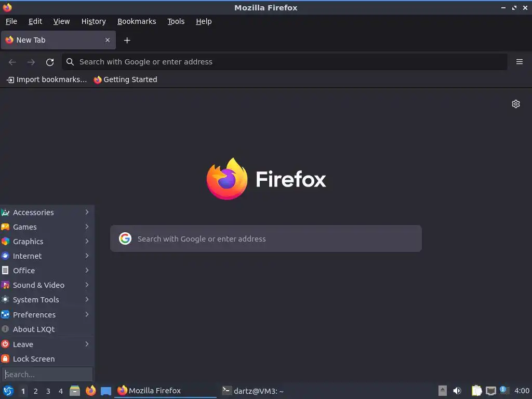The width and height of the screenshot is (532, 399).
Task: Close the New Tab tab
Action: point(108,40)
